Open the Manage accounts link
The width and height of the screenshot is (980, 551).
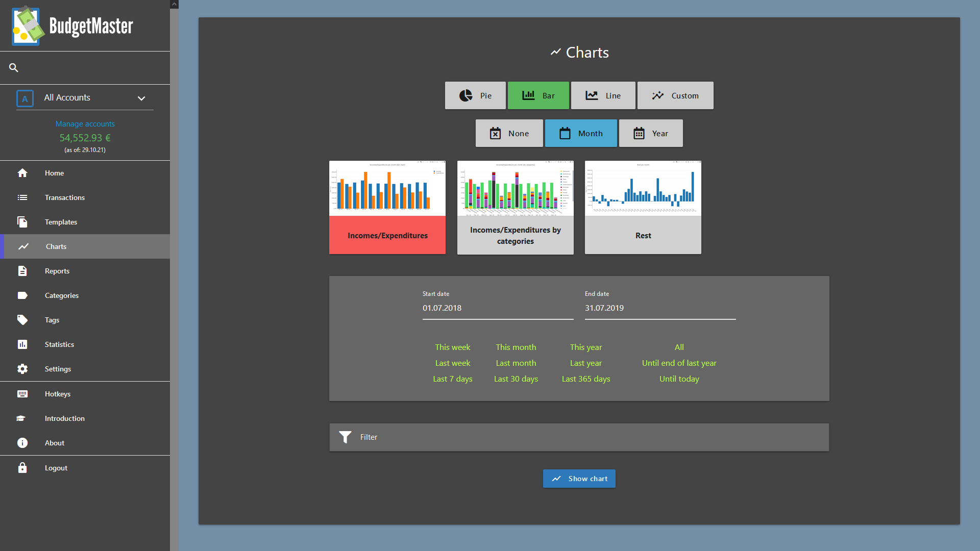[85, 123]
